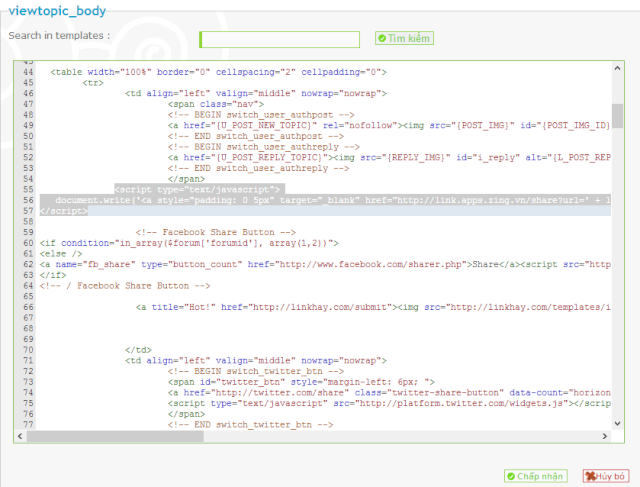Click the viewtopic_body template title
This screenshot has height=487, width=640.
pyautogui.click(x=57, y=11)
